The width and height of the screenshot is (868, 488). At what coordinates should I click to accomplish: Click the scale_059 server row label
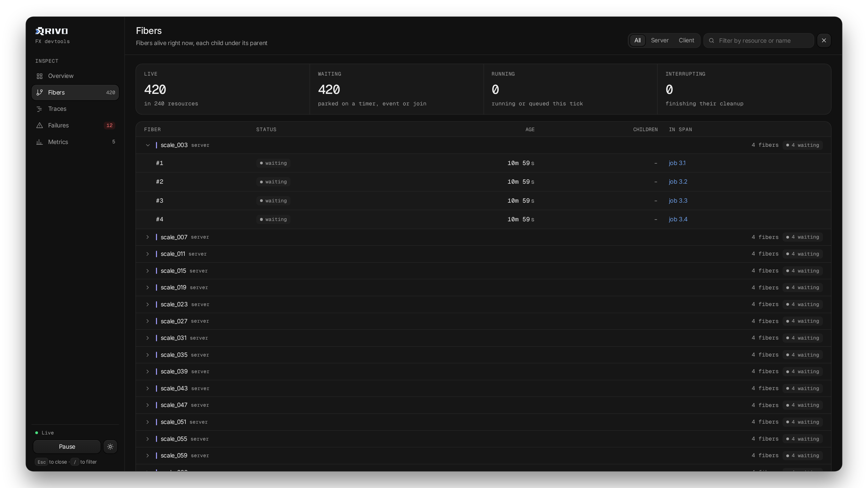(185, 455)
